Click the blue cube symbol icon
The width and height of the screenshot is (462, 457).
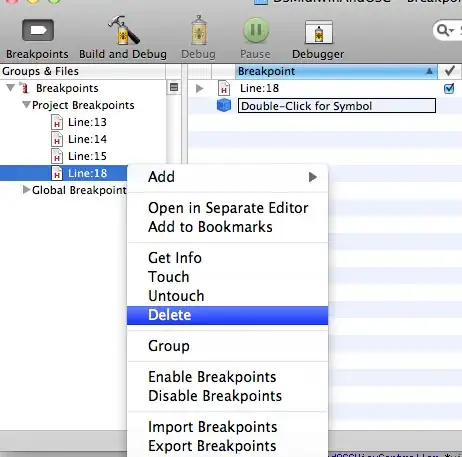click(x=224, y=105)
